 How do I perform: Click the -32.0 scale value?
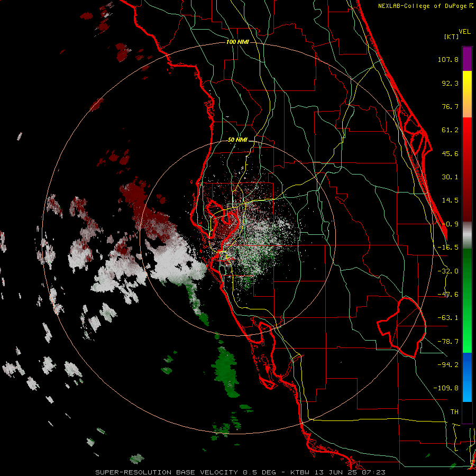click(448, 271)
